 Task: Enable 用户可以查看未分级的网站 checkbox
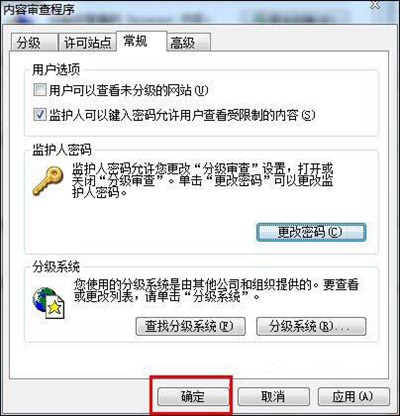[40, 90]
